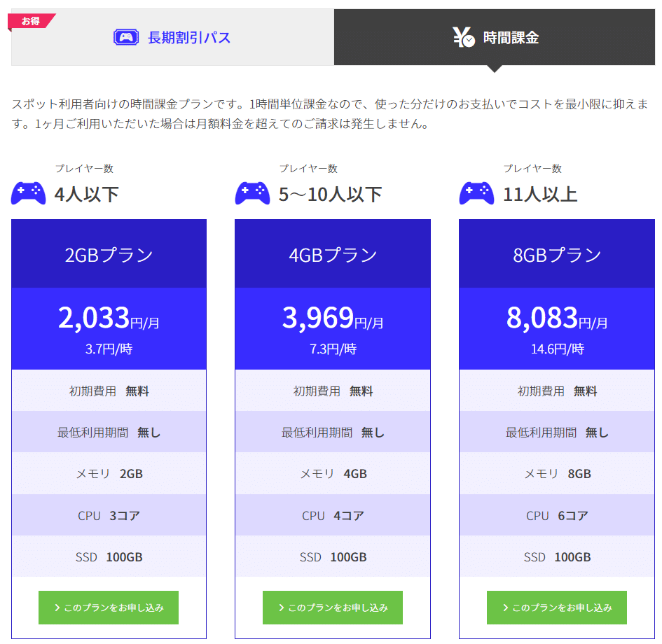Click CPU 4コア row
The height and width of the screenshot is (644, 662).
pyautogui.click(x=333, y=515)
